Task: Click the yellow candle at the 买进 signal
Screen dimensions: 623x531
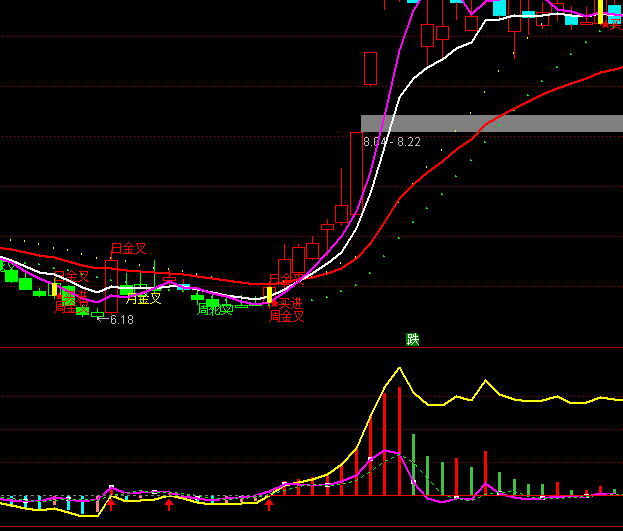Action: pyautogui.click(x=269, y=295)
